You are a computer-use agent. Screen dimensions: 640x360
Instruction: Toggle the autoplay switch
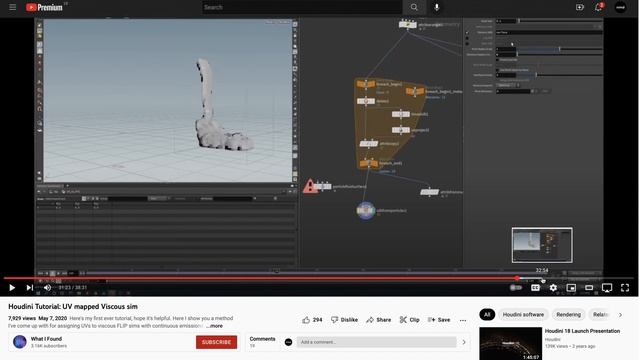pos(516,288)
